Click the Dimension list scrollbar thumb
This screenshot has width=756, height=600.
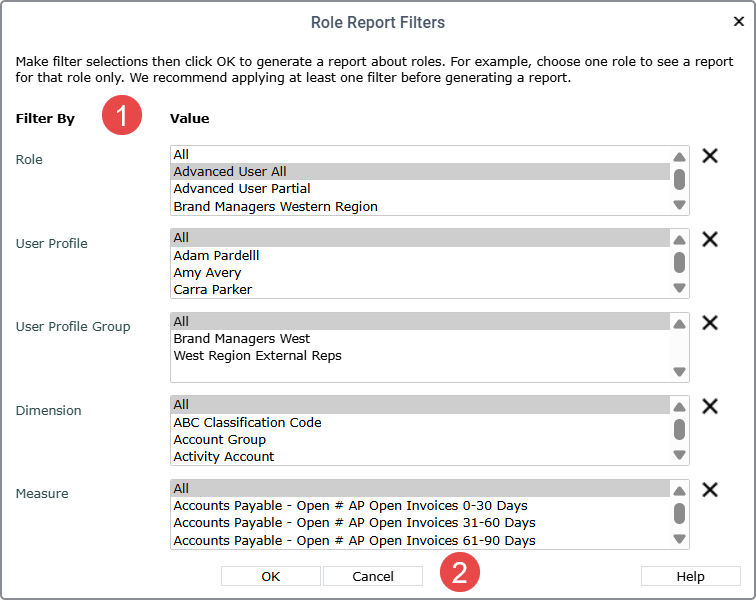679,429
